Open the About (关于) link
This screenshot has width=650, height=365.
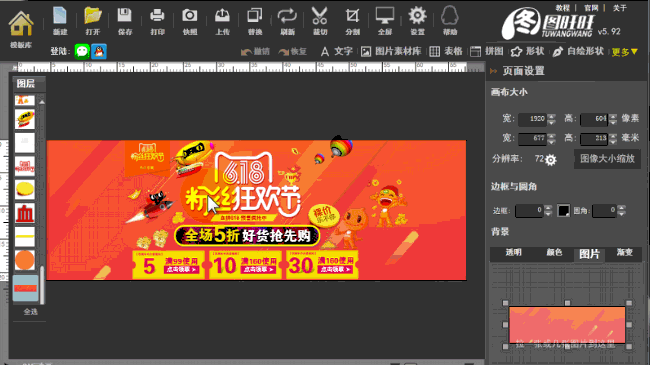coord(620,8)
